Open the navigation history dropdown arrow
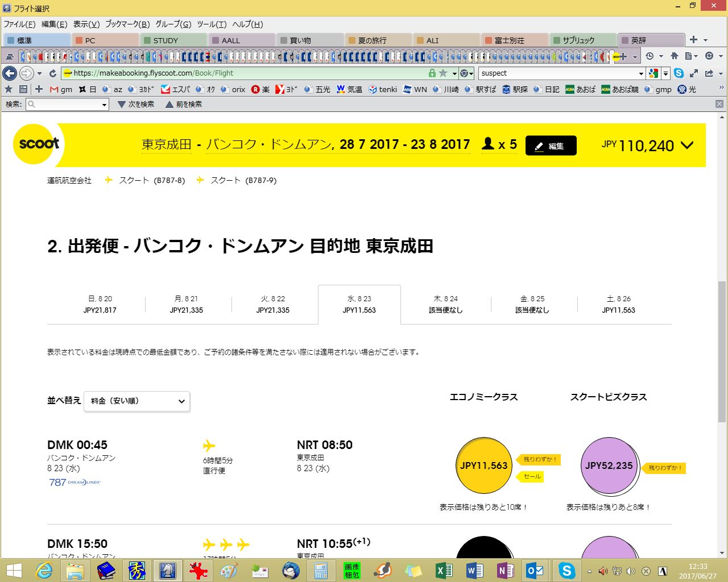 pyautogui.click(x=39, y=73)
